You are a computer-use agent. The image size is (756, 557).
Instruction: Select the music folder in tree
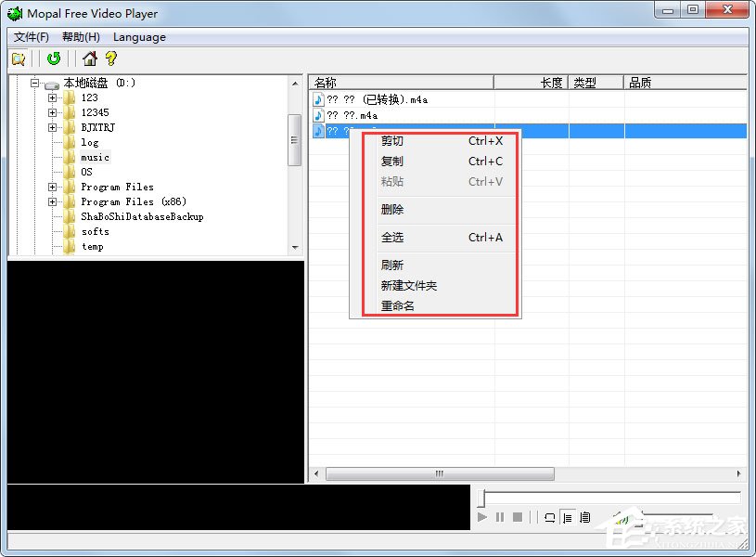pos(95,157)
